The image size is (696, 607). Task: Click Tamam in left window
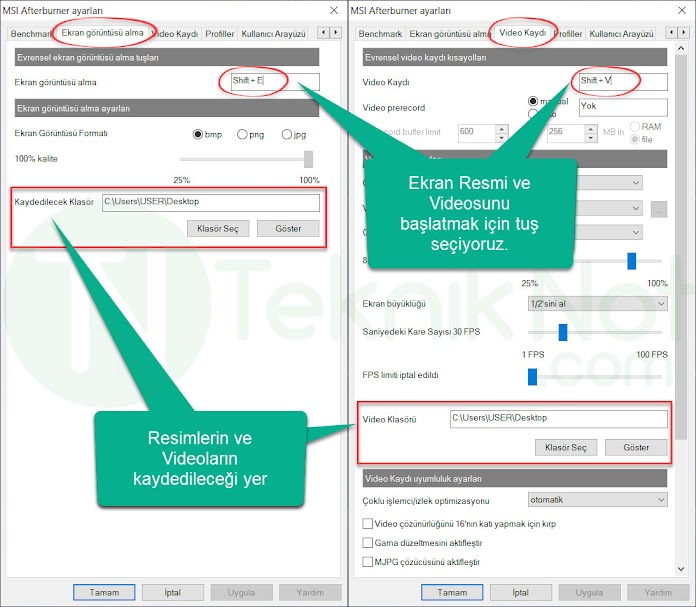pos(104,593)
